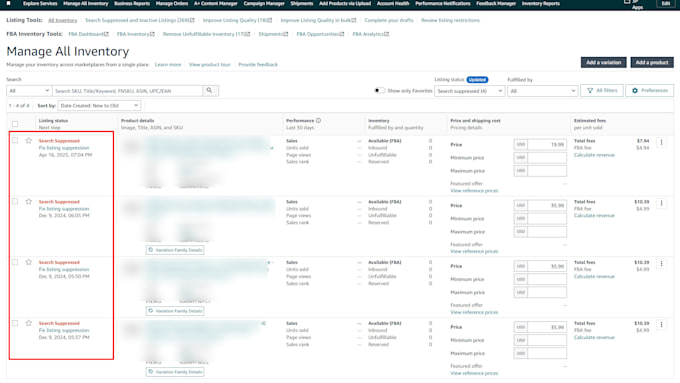The height and width of the screenshot is (383, 680).
Task: Open Manage All Inventory in the top navigation
Action: tap(85, 3)
